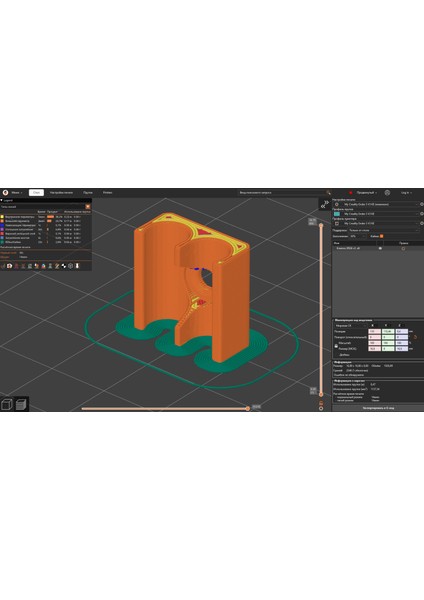The width and height of the screenshot is (424, 600).
Task: Open the main Menu dropdown
Action: click(15, 192)
